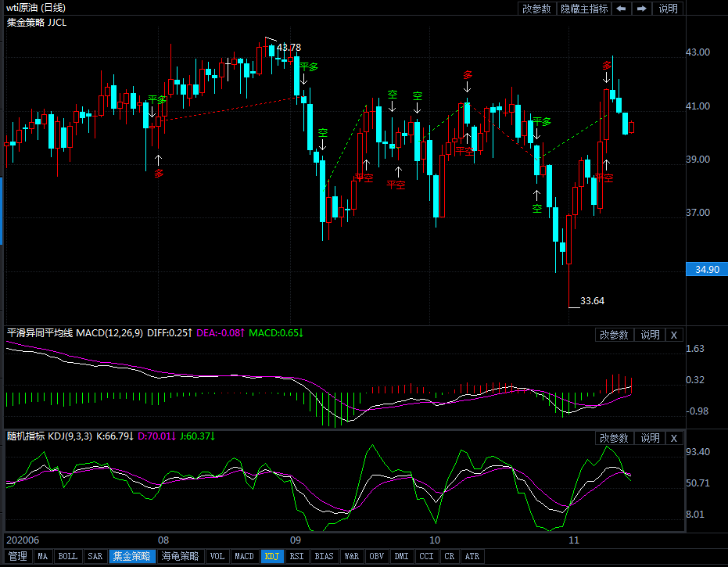This screenshot has width=728, height=567.
Task: Click 改参数 in the main chart toolbar
Action: coord(536,9)
